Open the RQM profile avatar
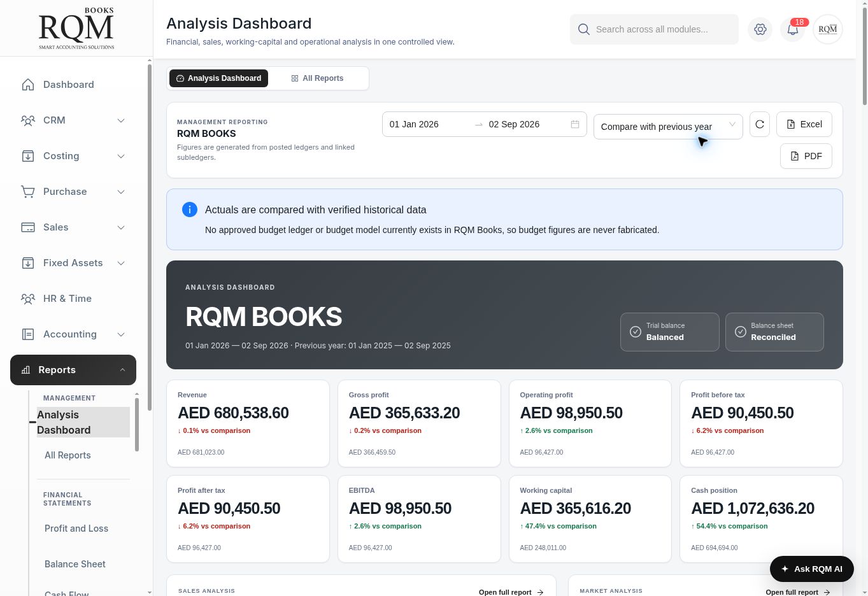 [x=828, y=29]
